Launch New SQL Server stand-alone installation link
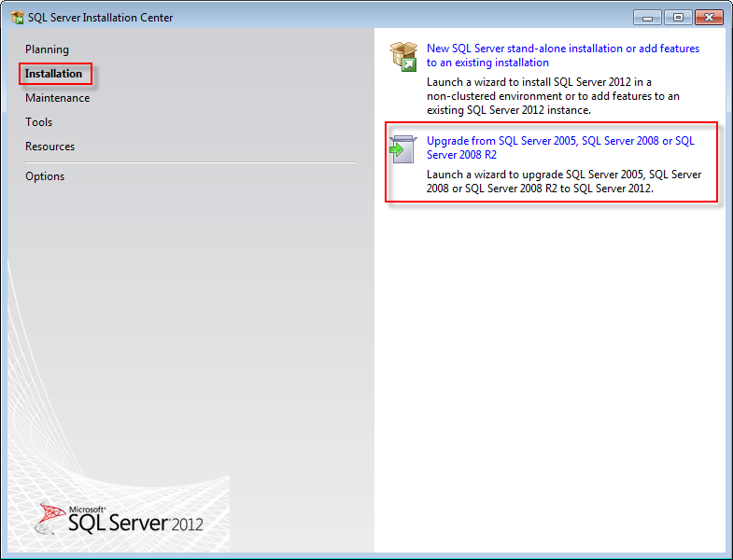 (563, 56)
